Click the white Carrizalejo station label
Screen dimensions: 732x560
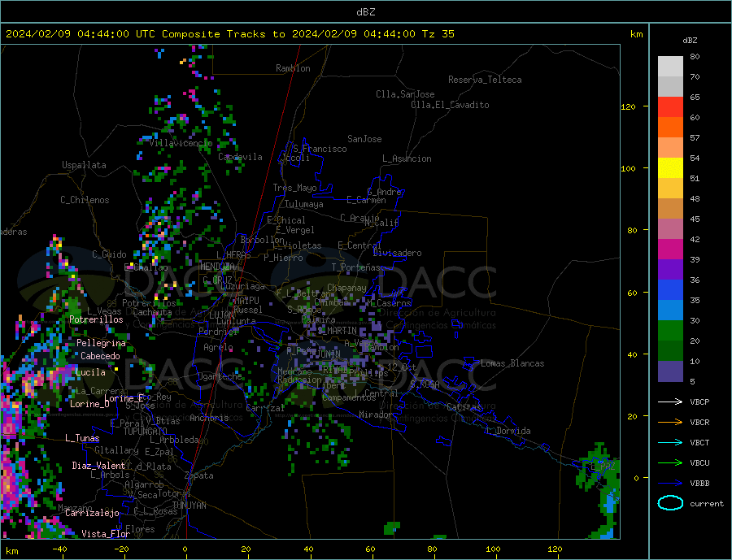(x=92, y=513)
